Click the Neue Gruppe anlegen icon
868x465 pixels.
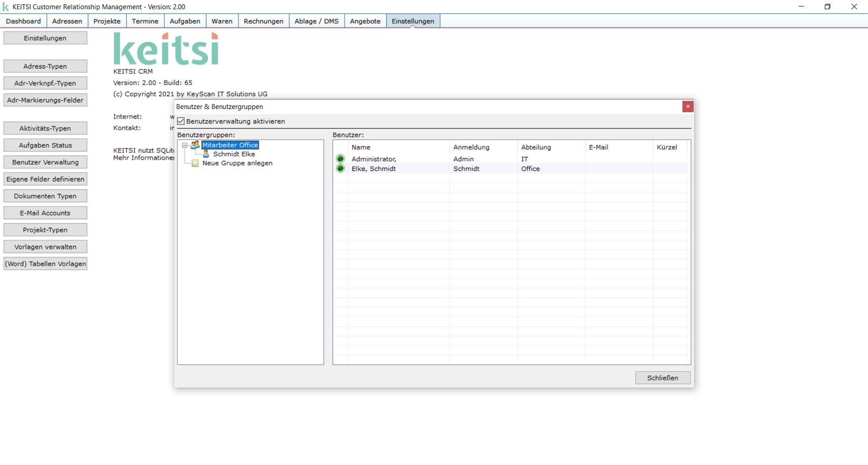point(195,163)
